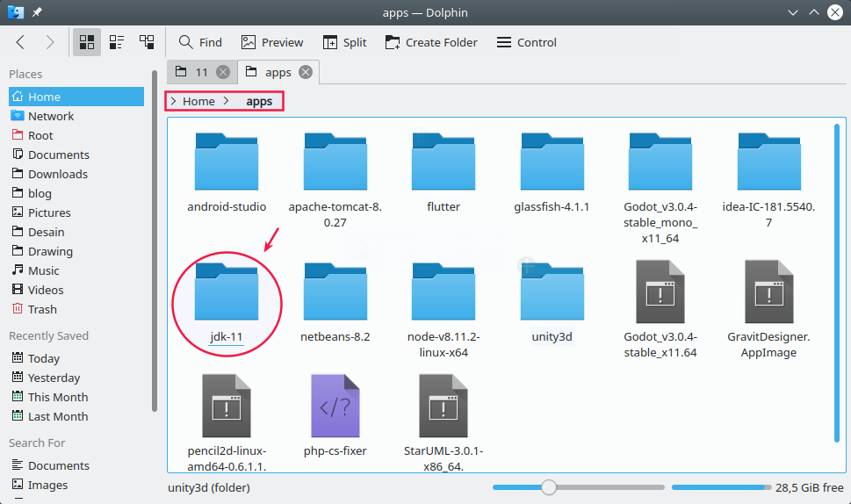
Task: Click Home in the breadcrumb path
Action: click(198, 101)
